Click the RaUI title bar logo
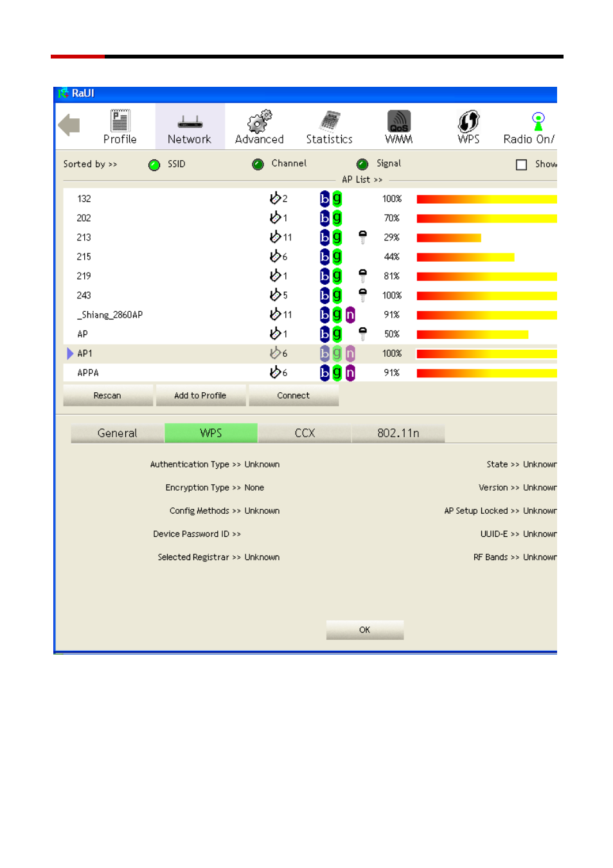Image resolution: width=613 pixels, height=868 pixels. tap(63, 93)
